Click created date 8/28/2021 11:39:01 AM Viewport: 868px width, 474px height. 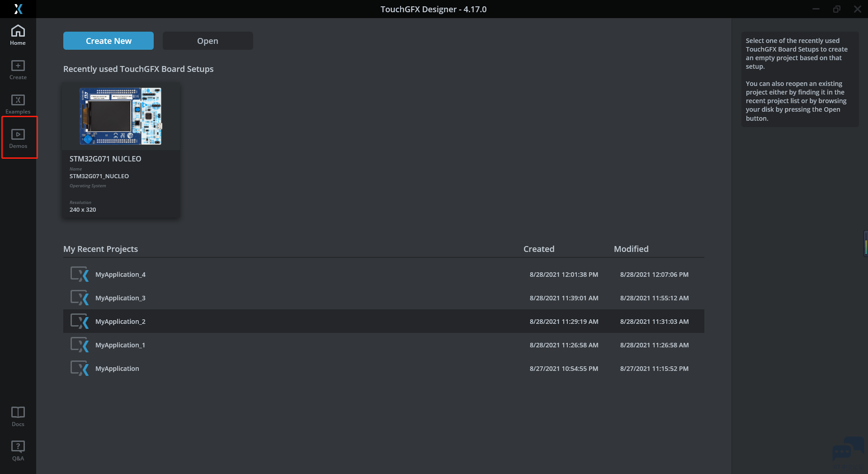(x=564, y=298)
